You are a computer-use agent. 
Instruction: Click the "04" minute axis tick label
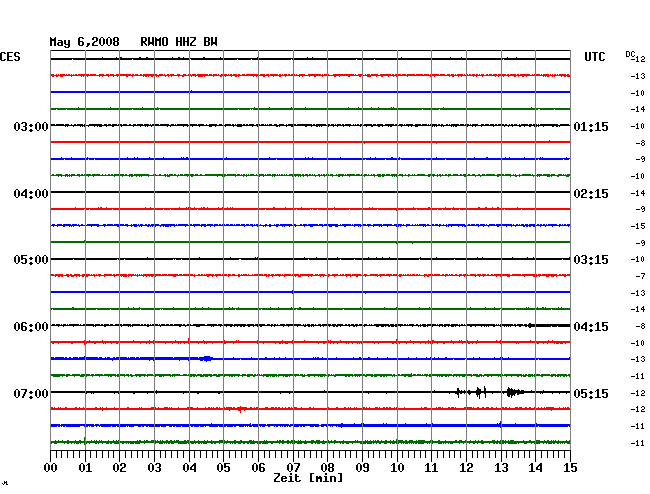point(189,467)
